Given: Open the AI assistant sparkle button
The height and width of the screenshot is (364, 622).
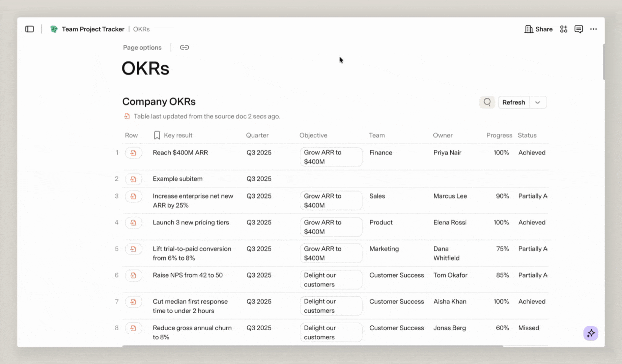Looking at the screenshot, I should click(x=591, y=333).
